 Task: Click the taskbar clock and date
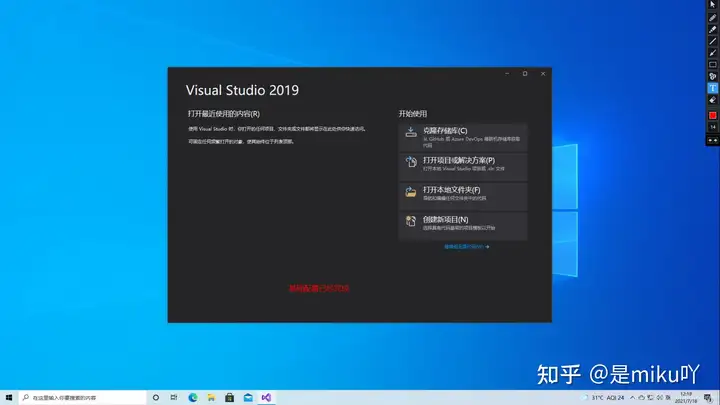point(686,398)
